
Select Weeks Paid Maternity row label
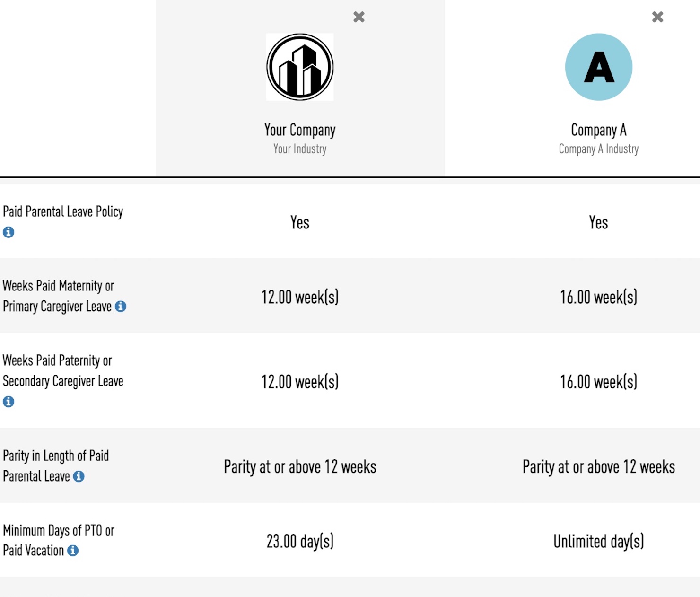coord(58,286)
